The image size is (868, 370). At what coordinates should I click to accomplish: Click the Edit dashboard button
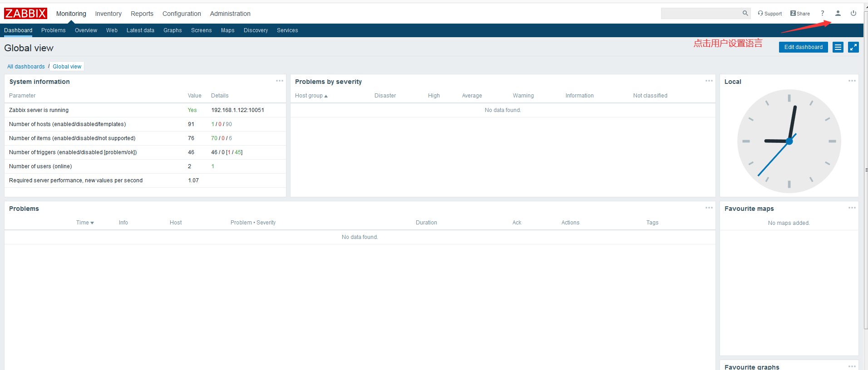click(x=803, y=47)
